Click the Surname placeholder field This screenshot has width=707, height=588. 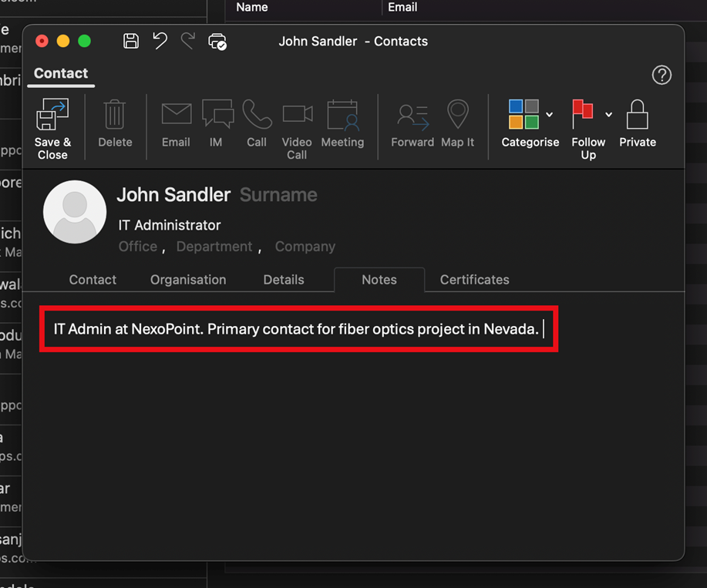point(278,195)
